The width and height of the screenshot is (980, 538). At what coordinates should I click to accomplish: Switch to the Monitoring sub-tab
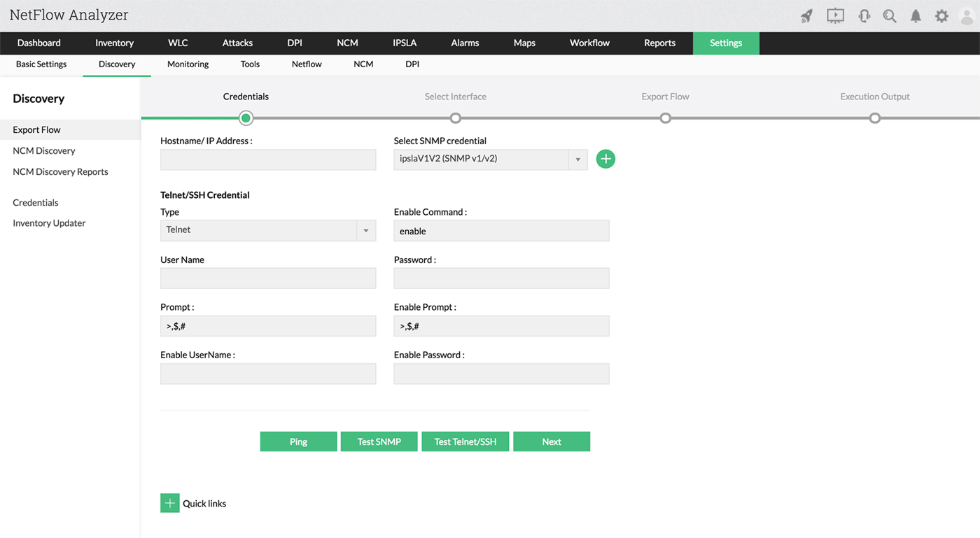tap(188, 64)
